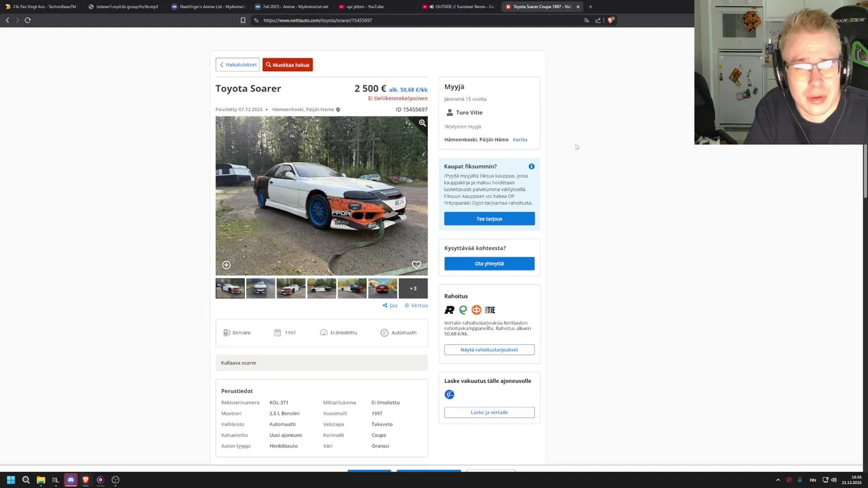Viewport: 868px width, 488px height.
Task: Open the Windows Start menu
Action: pyautogui.click(x=10, y=480)
